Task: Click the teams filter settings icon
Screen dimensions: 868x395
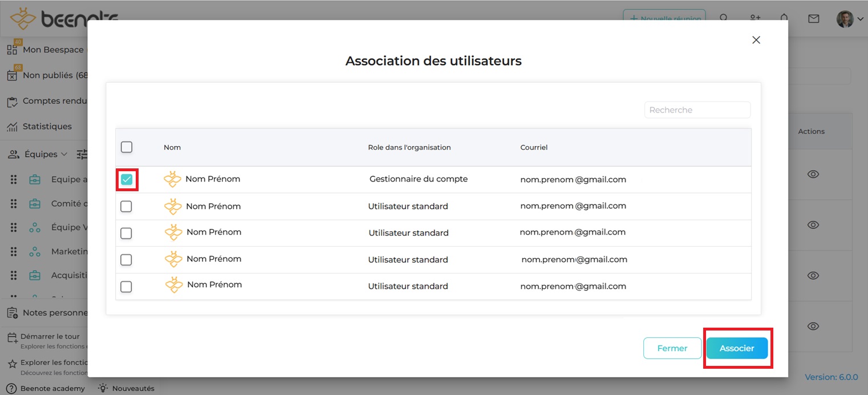Action: (82, 154)
